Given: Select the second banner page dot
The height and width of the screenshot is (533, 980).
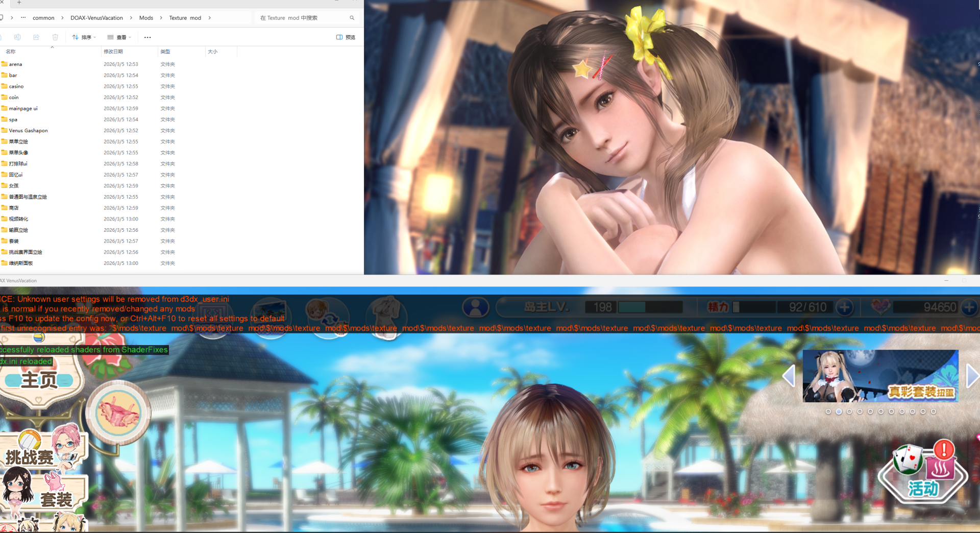Looking at the screenshot, I should tap(839, 411).
